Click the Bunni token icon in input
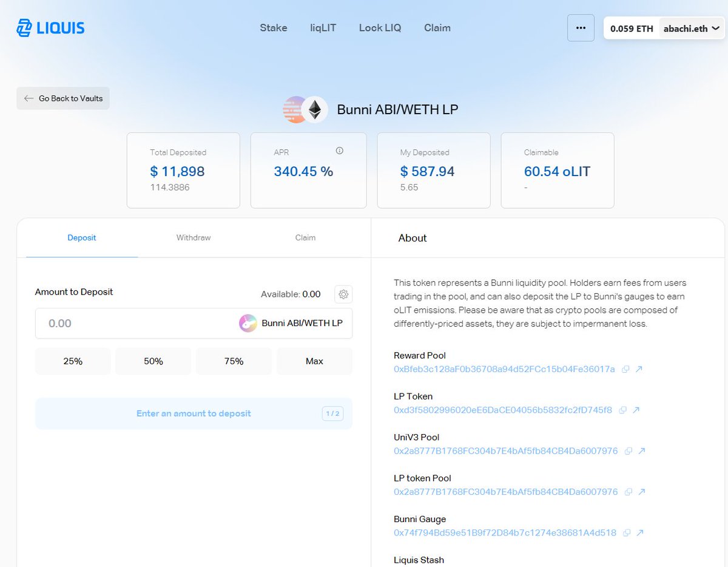This screenshot has width=728, height=567. tap(248, 324)
